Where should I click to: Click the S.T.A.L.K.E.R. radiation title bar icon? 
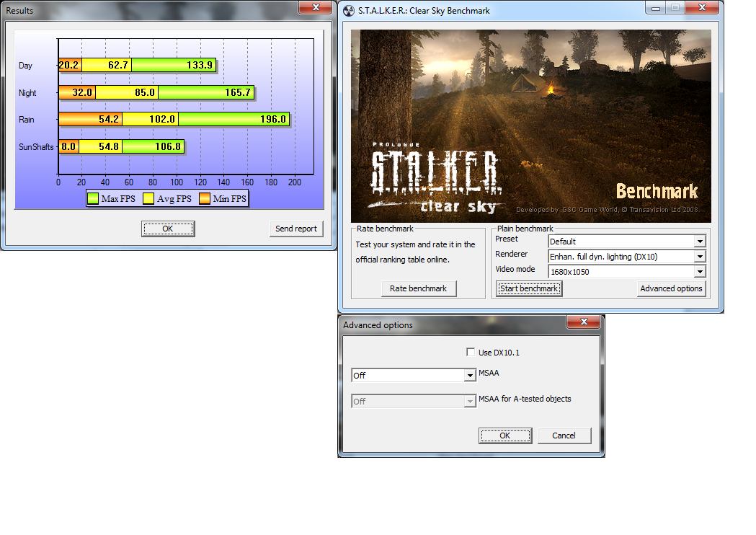point(349,11)
